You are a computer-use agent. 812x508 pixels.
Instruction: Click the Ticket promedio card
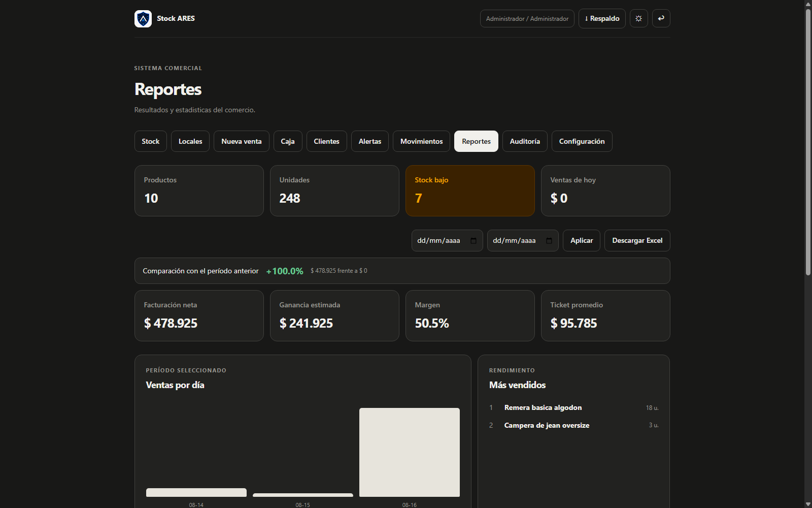[x=605, y=316]
